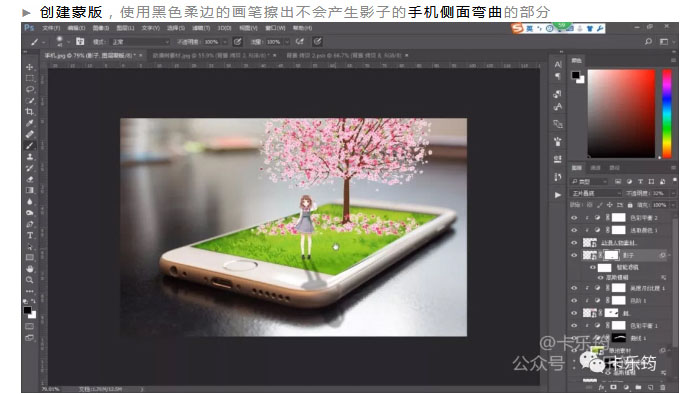This screenshot has width=700, height=394.
Task: Add a layer mask from panel bottom
Action: (x=613, y=387)
